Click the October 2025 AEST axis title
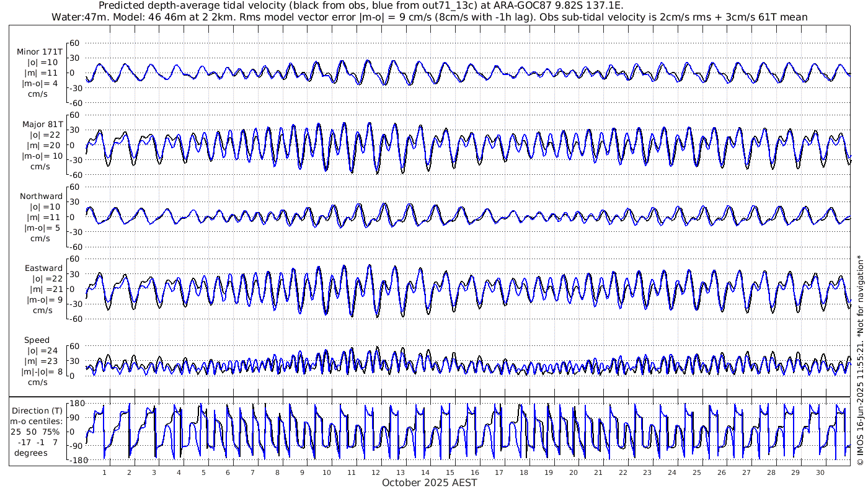 429,483
